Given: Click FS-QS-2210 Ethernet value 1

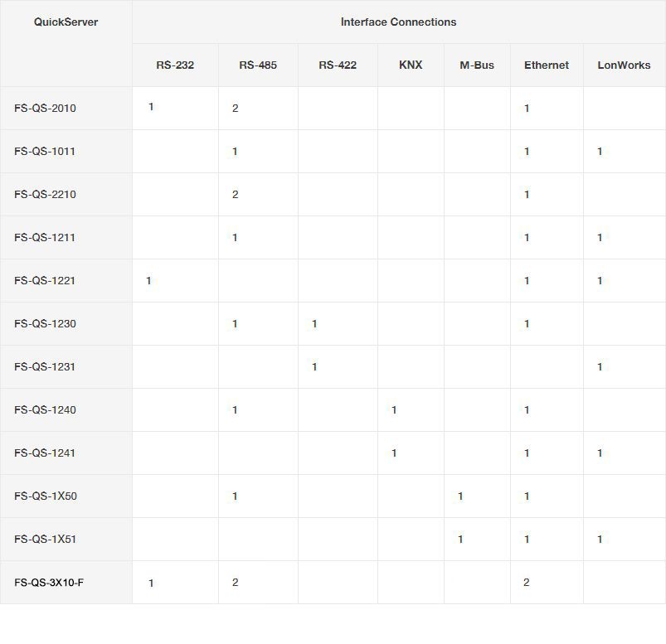Looking at the screenshot, I should point(527,195).
